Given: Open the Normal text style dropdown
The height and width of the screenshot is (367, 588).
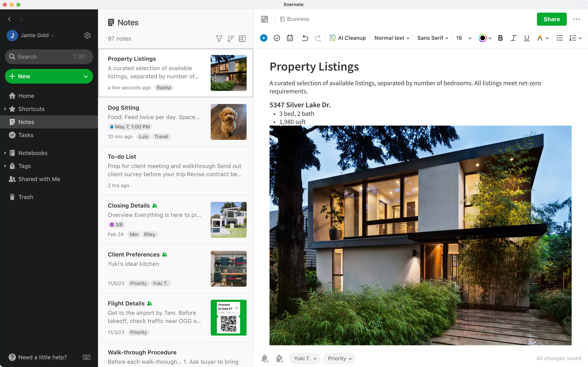Looking at the screenshot, I should 392,38.
